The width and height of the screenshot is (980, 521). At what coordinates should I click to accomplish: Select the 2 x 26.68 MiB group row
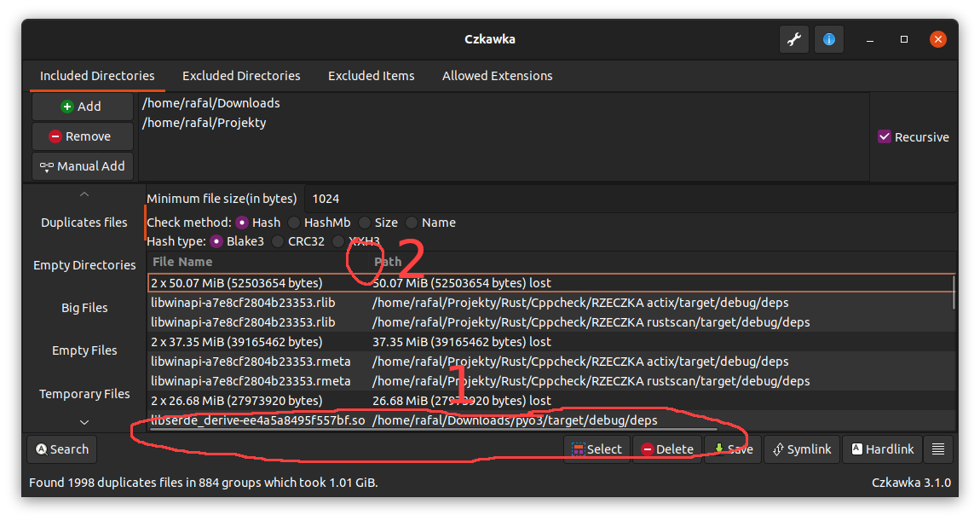550,400
